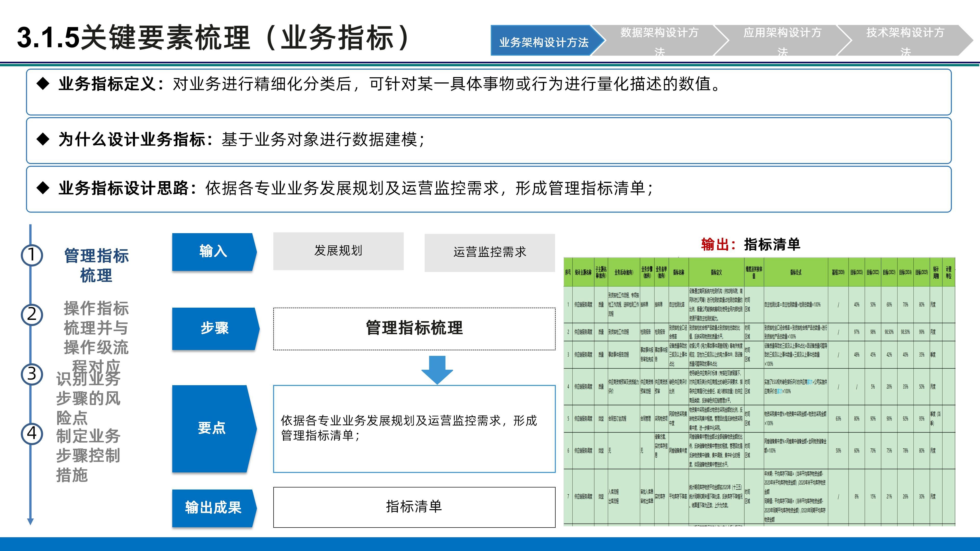The height and width of the screenshot is (551, 980).
Task: Select the 输入 blue label
Action: click(214, 252)
